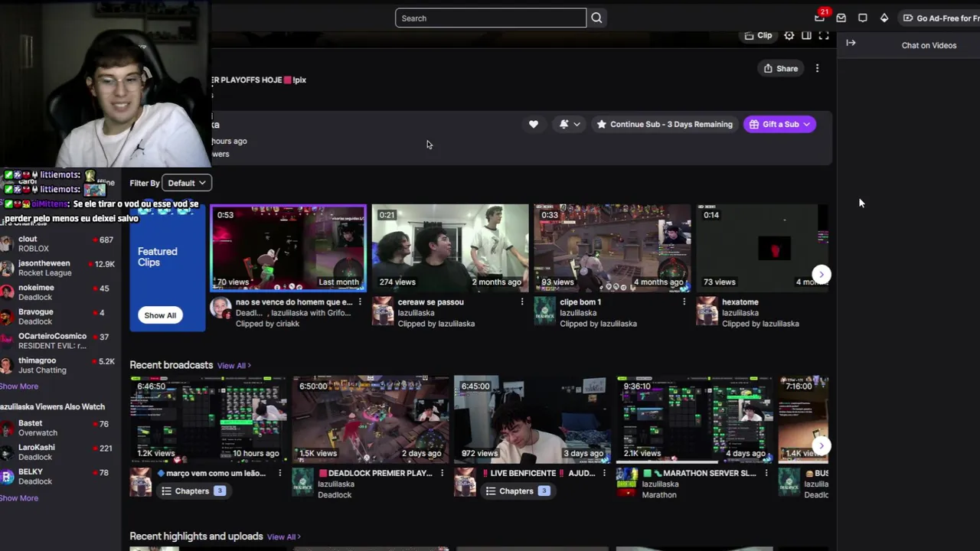
Task: Open options for the 'nao se vence do homem' clip
Action: 360,302
